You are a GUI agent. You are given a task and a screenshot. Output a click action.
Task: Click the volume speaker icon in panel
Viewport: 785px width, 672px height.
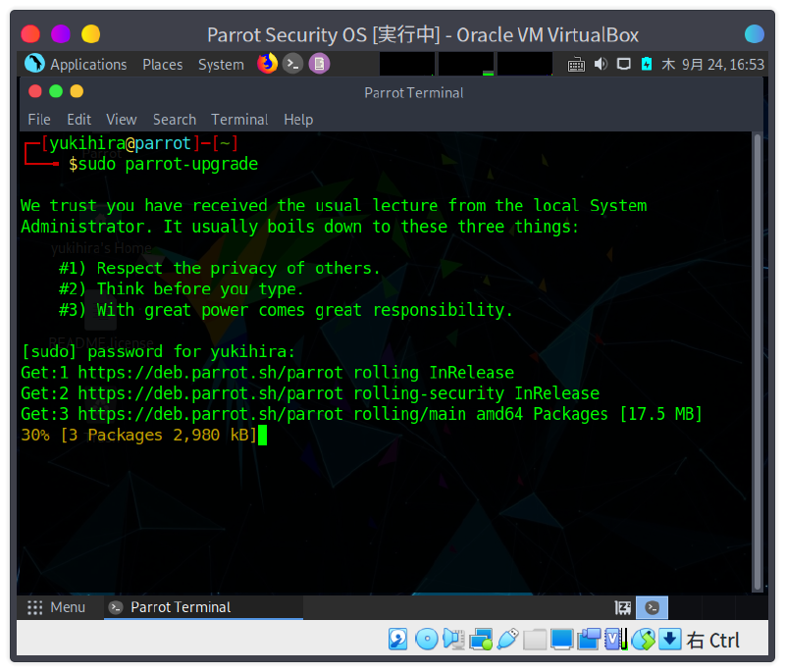[x=600, y=64]
